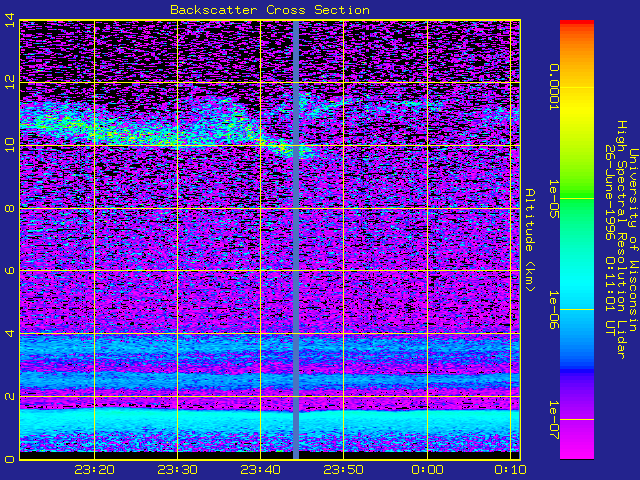Click the 23:30 time axis label
This screenshot has width=640, height=480.
(x=178, y=470)
